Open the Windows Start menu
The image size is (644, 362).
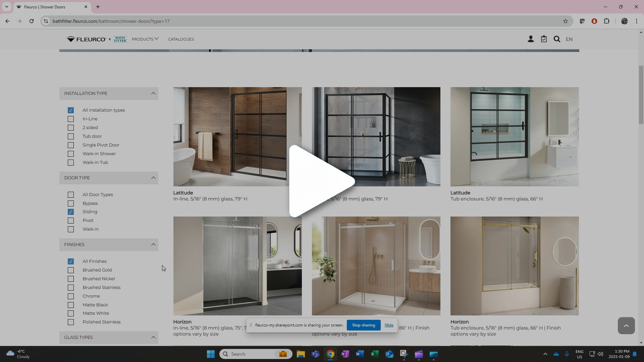click(x=211, y=354)
